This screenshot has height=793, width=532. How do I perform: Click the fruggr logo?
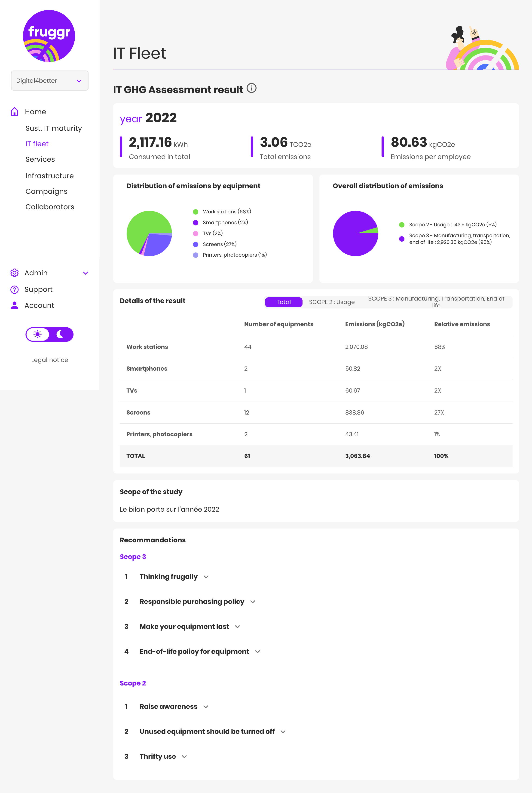pyautogui.click(x=49, y=36)
